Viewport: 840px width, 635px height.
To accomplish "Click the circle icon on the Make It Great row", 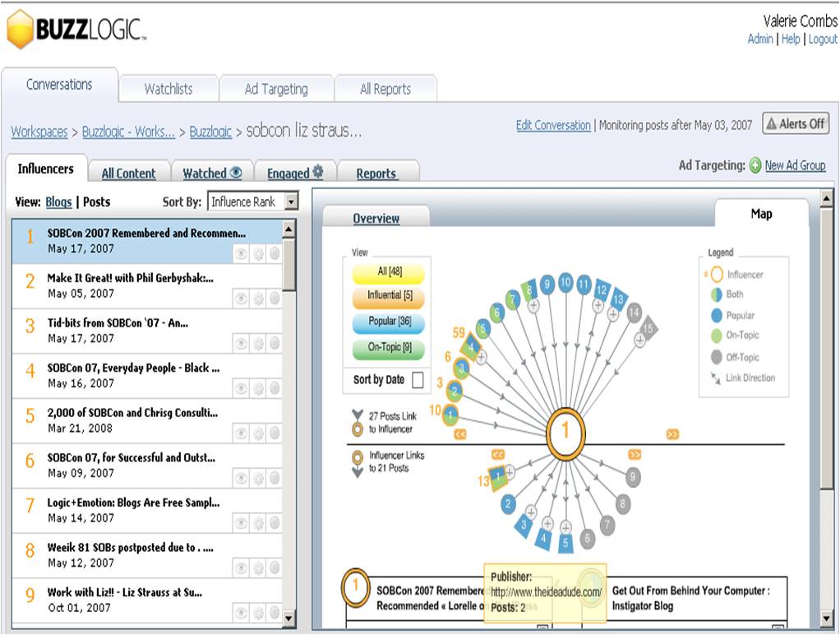I will point(274,299).
